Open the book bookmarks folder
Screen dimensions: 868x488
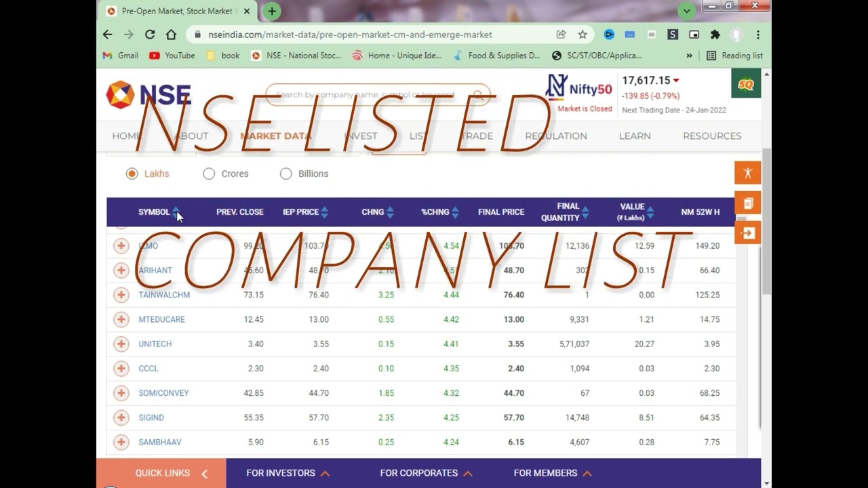222,56
